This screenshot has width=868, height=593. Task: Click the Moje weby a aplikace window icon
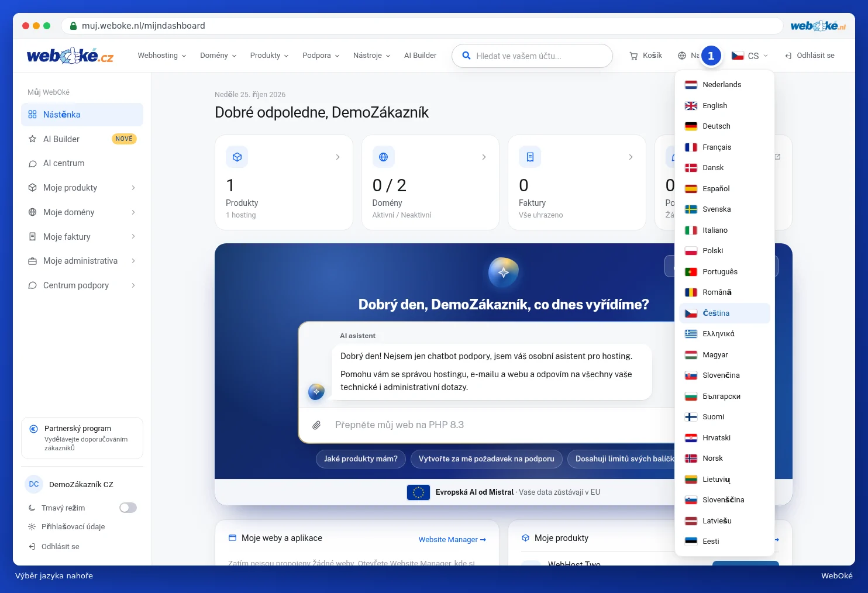[232, 538]
